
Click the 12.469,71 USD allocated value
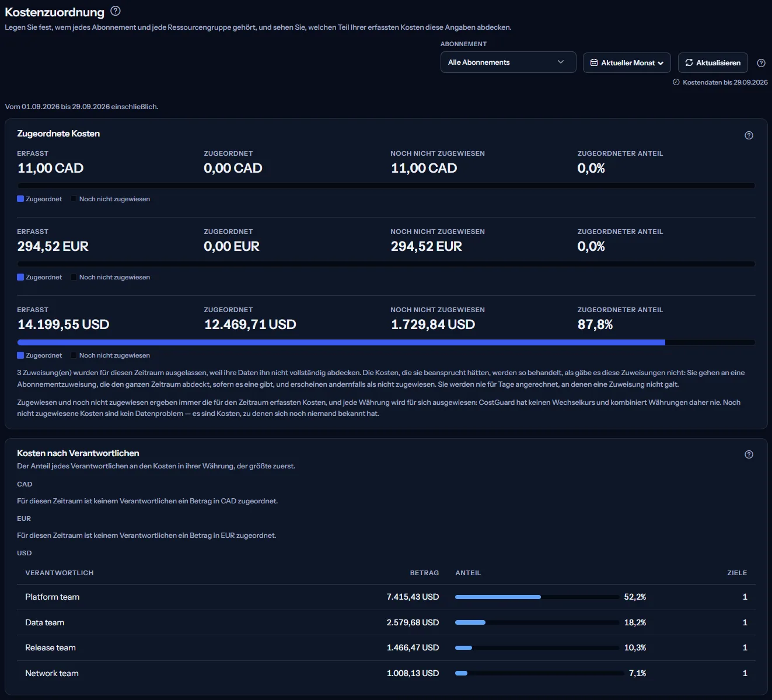250,324
